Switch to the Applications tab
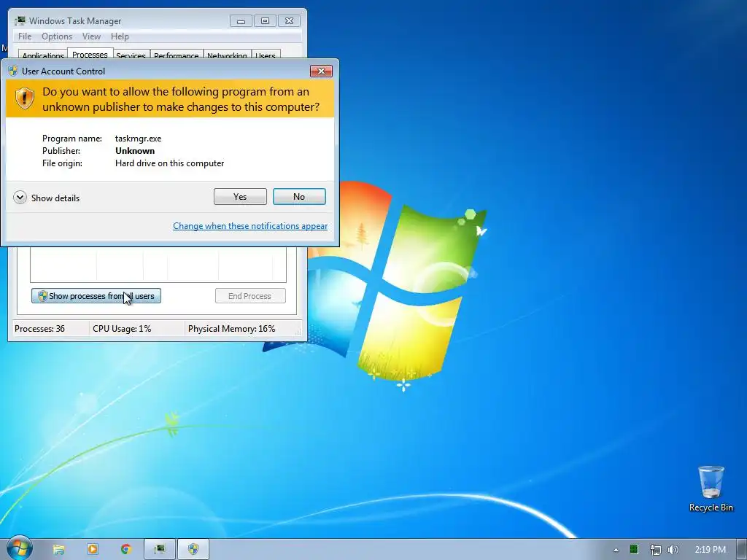This screenshot has width=747, height=560. pos(43,55)
